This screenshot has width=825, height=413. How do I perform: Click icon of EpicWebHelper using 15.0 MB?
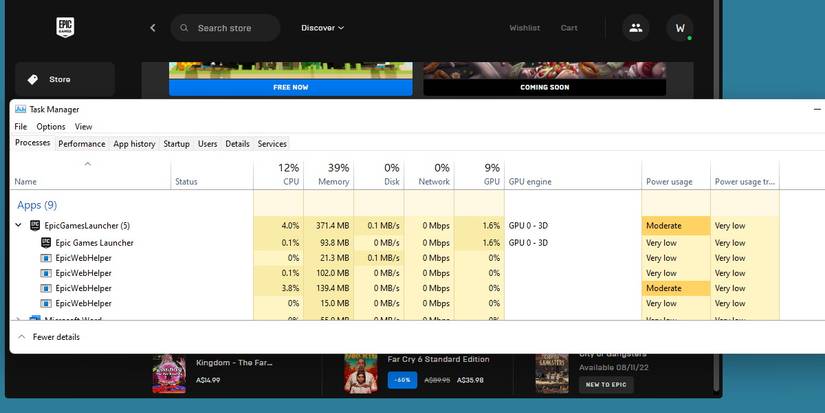[x=46, y=304]
